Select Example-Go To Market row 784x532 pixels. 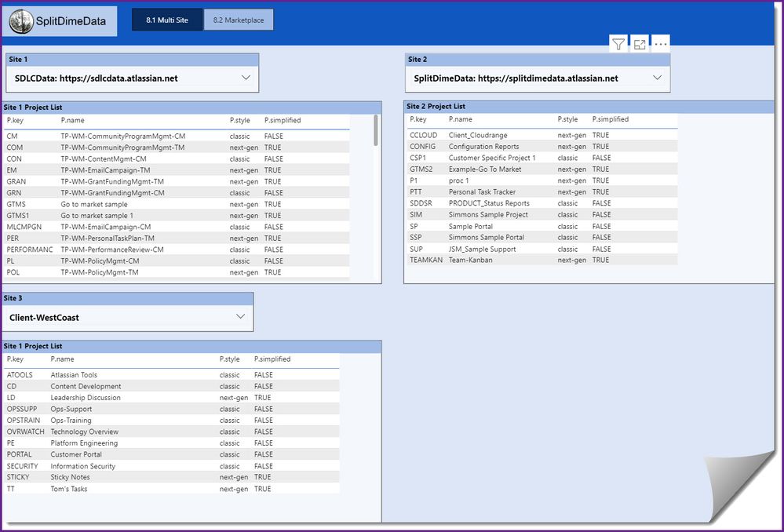[542, 169]
